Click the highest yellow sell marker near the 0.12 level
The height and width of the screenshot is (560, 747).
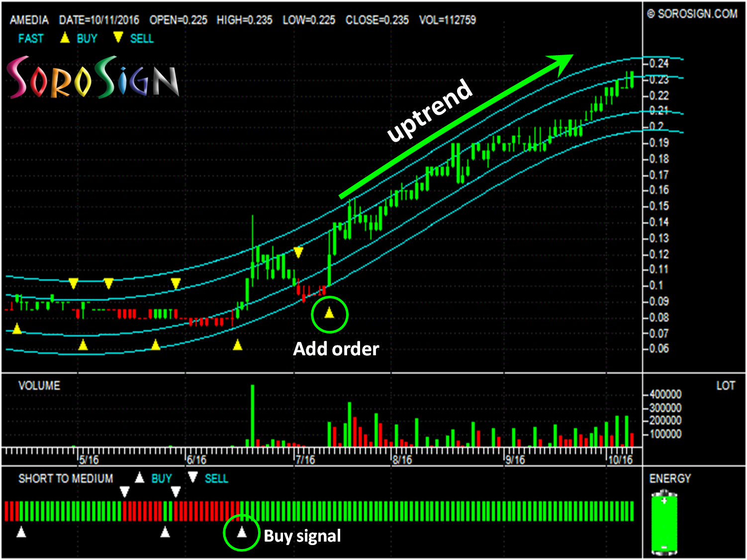click(x=298, y=253)
